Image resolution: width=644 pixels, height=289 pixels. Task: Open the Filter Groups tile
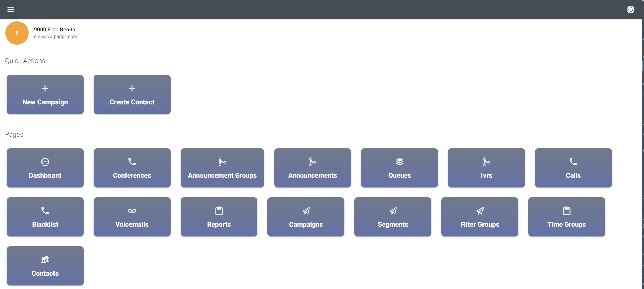(x=480, y=217)
